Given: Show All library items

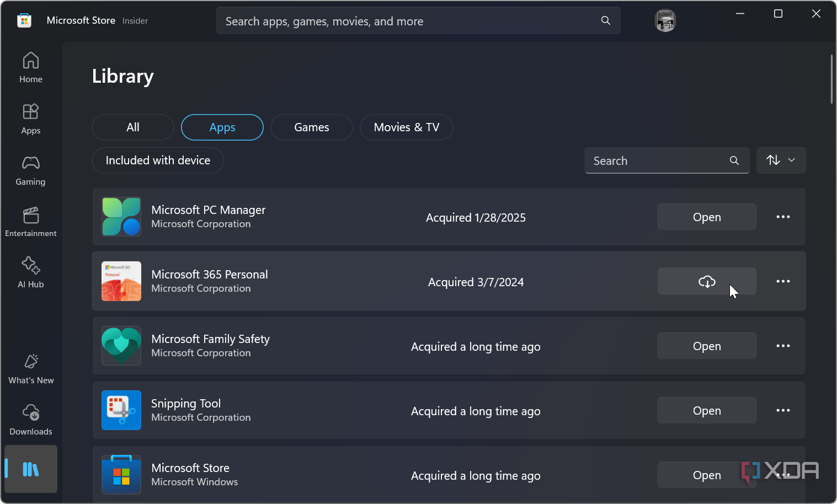Looking at the screenshot, I should 133,127.
